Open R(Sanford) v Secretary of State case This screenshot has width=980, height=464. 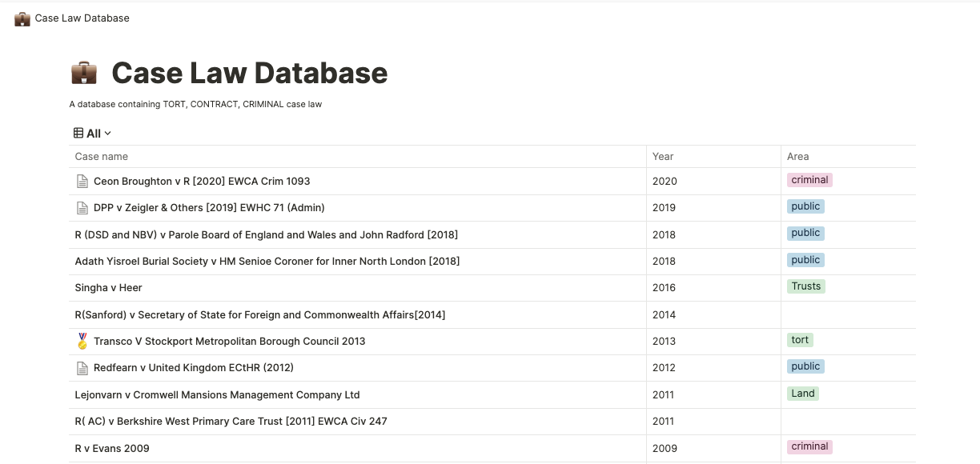click(x=260, y=314)
